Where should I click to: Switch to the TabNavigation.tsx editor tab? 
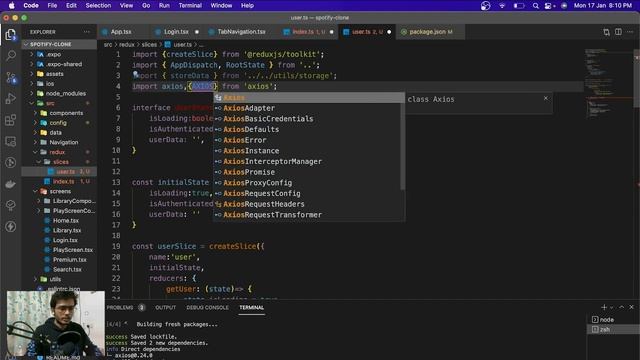(x=241, y=32)
